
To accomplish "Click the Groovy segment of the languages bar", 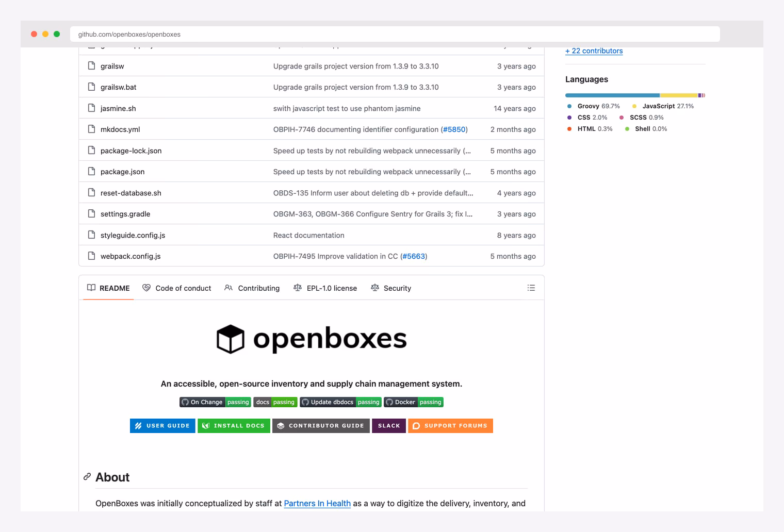I will (x=612, y=95).
